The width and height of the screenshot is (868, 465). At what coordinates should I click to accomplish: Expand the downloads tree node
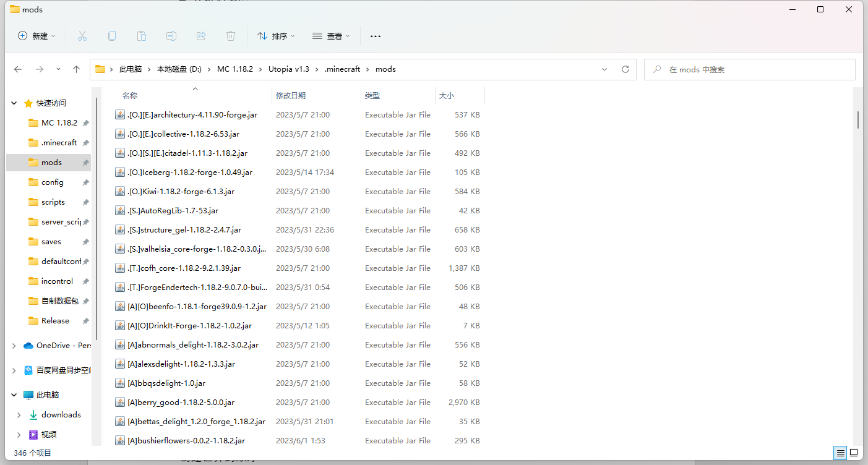(x=19, y=415)
